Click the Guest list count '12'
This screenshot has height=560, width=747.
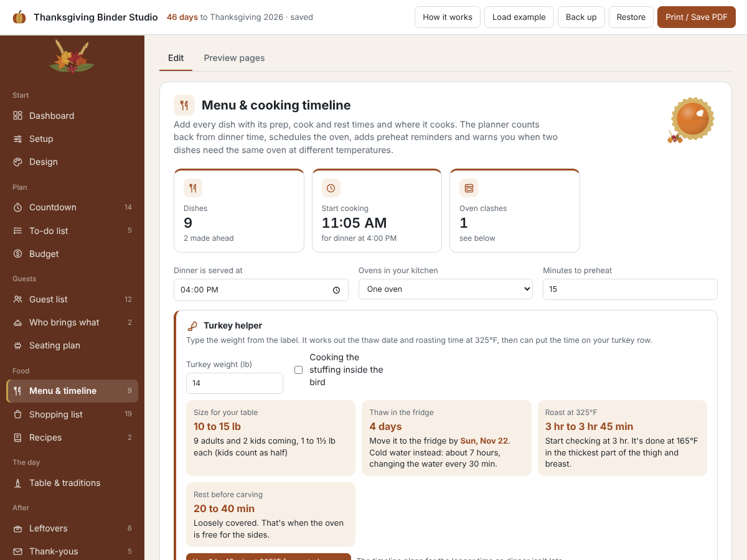(x=128, y=299)
